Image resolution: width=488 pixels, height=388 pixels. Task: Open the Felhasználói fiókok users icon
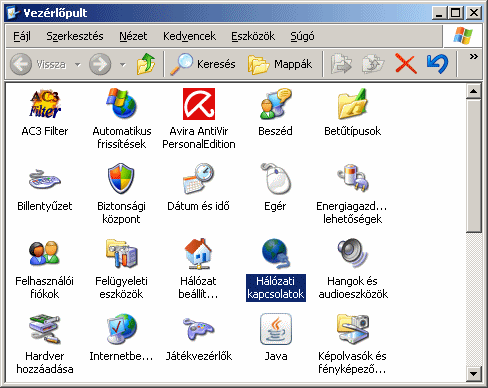44,253
